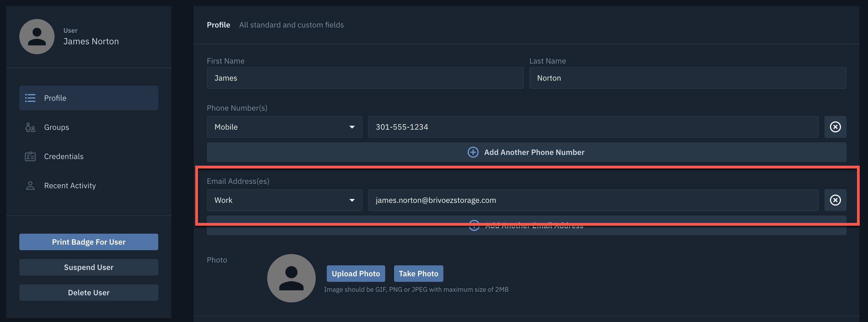
Task: Dismiss the highlighted email row with its circular X
Action: pyautogui.click(x=835, y=200)
